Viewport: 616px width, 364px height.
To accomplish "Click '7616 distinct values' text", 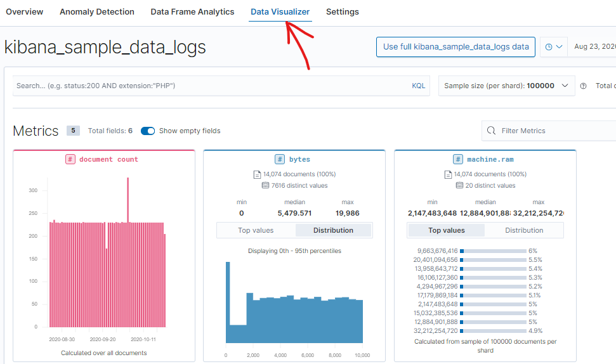I will 299,185.
